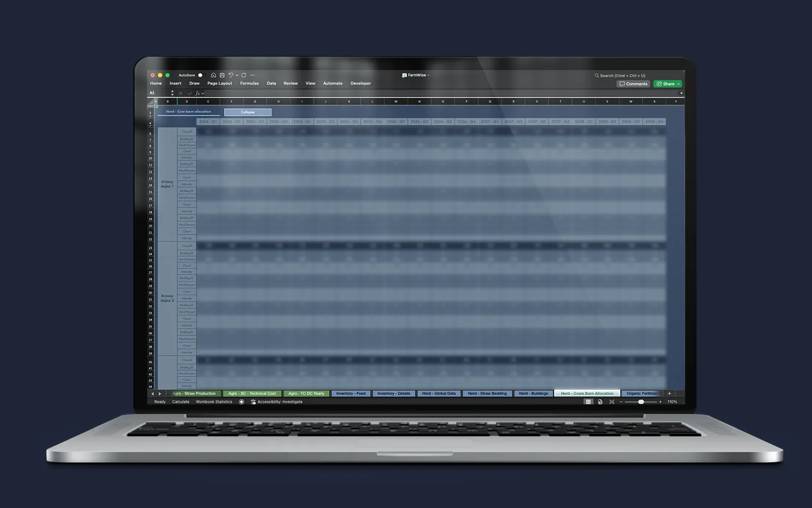
Task: Switch to Organic Fertilizer sheet
Action: click(x=642, y=394)
